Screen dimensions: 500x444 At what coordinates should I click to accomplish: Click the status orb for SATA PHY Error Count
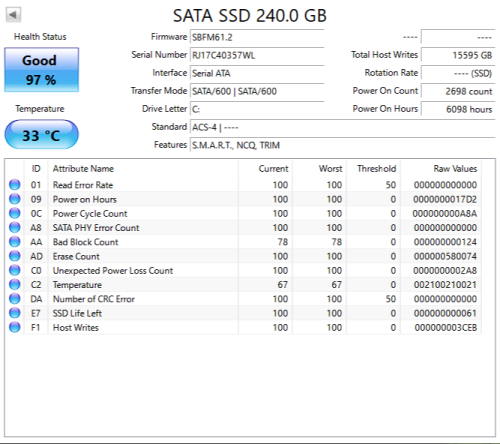tap(14, 228)
